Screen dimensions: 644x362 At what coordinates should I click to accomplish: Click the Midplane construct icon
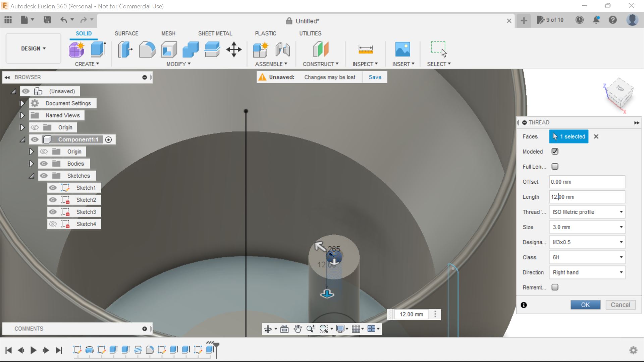click(x=321, y=50)
